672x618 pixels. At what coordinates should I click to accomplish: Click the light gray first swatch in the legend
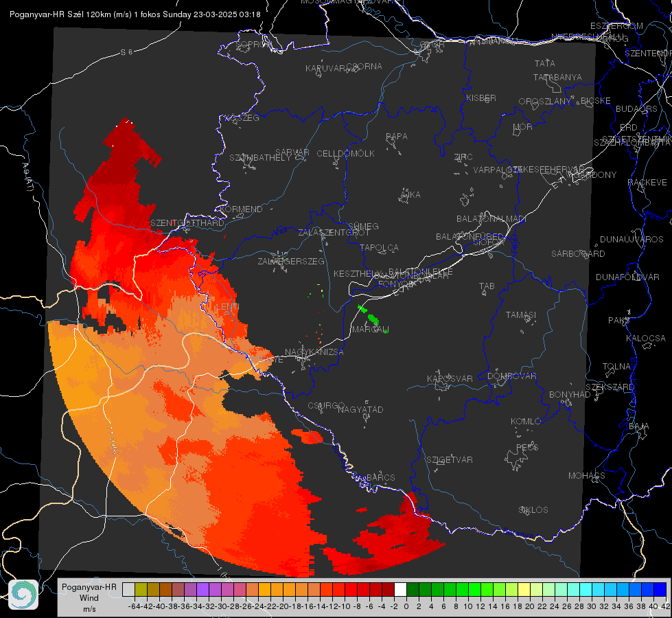coord(128,589)
